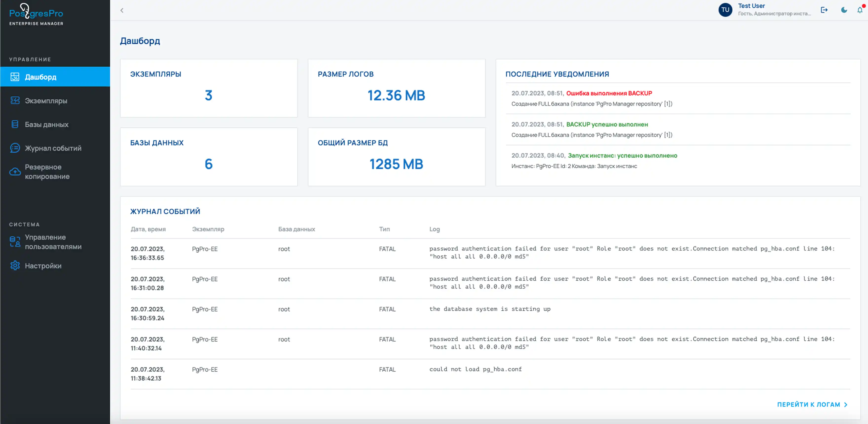868x424 pixels.
Task: Open the Журнал событий menu item
Action: tap(53, 148)
